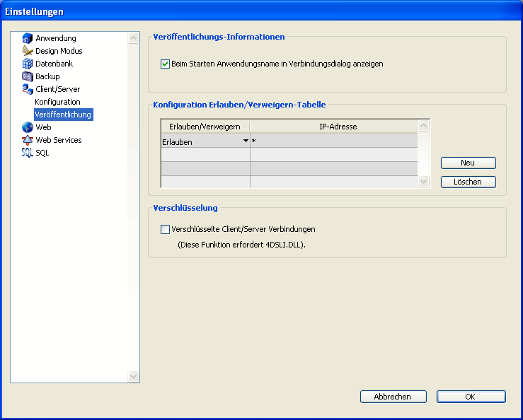Select Veröffentlichung tree item
The image size is (523, 420).
63,115
